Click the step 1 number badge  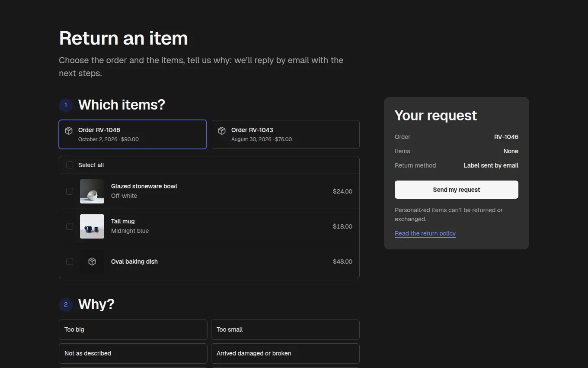point(66,105)
